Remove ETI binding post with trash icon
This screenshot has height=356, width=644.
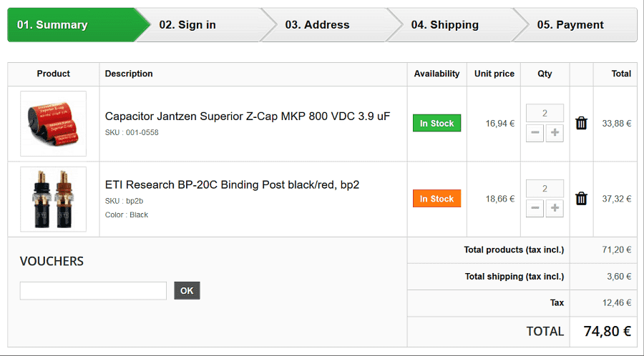pyautogui.click(x=581, y=199)
